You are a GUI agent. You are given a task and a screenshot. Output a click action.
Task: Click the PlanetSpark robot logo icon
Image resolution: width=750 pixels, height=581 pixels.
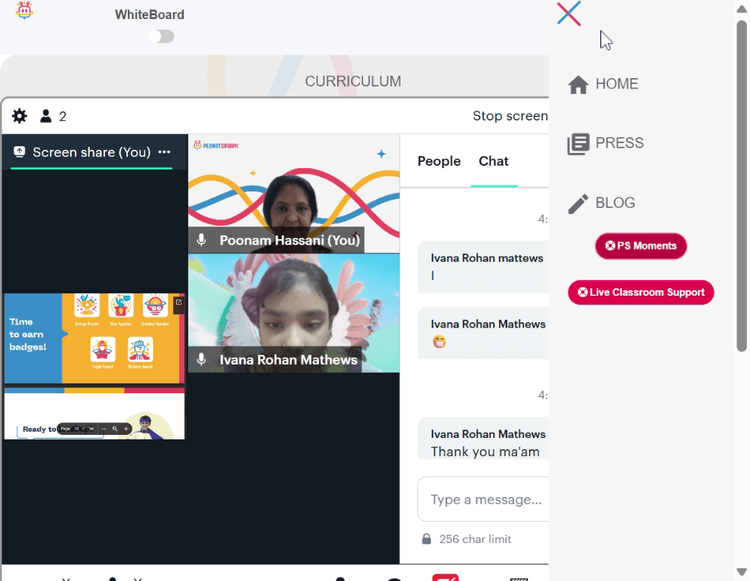tap(24, 10)
